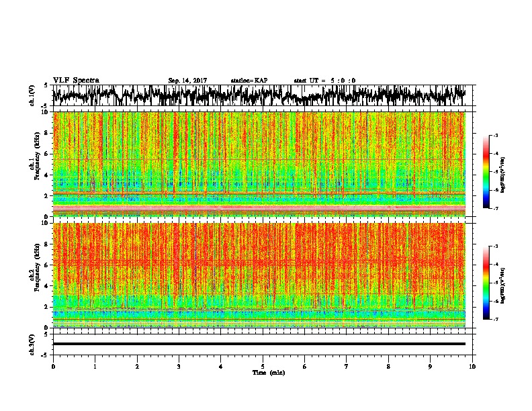Image resolution: width=532 pixels, height=411 pixels.
Task: Click time axis tick label "1"
Action: click(x=95, y=367)
